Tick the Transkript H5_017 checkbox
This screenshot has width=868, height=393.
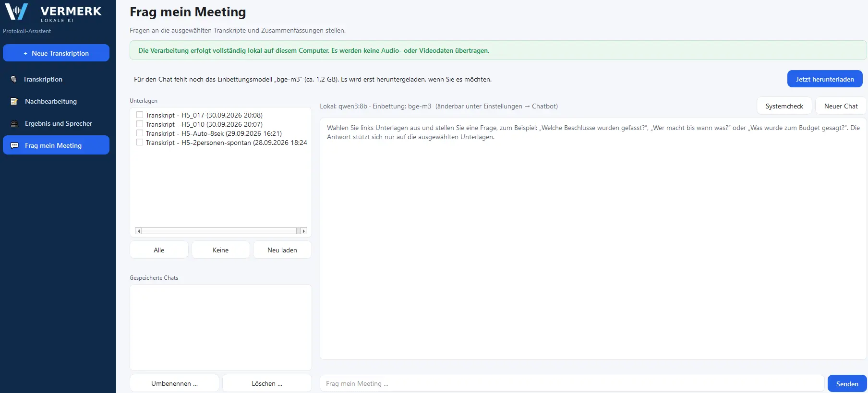click(x=140, y=115)
